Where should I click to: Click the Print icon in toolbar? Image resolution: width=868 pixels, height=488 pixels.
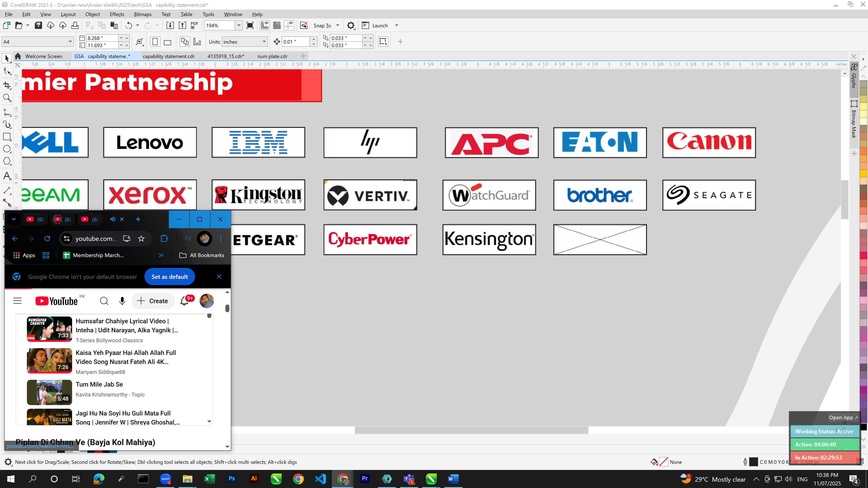[75, 25]
